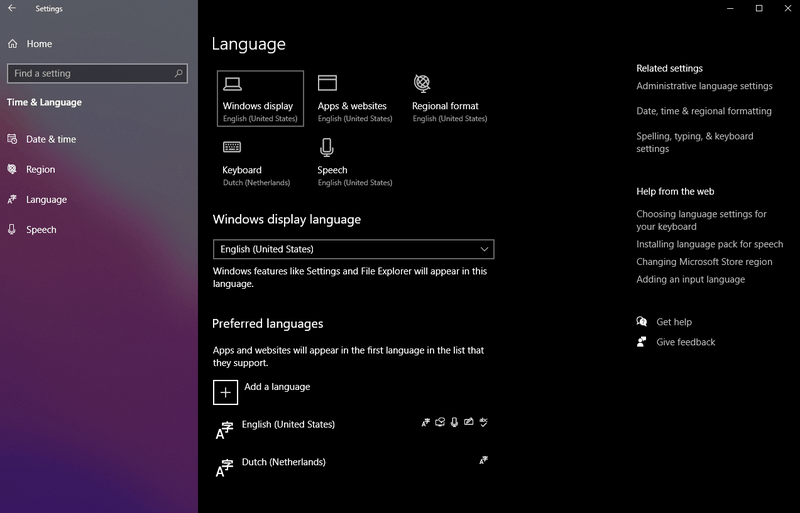
Task: Open Date, time & regional formatting
Action: click(x=704, y=111)
